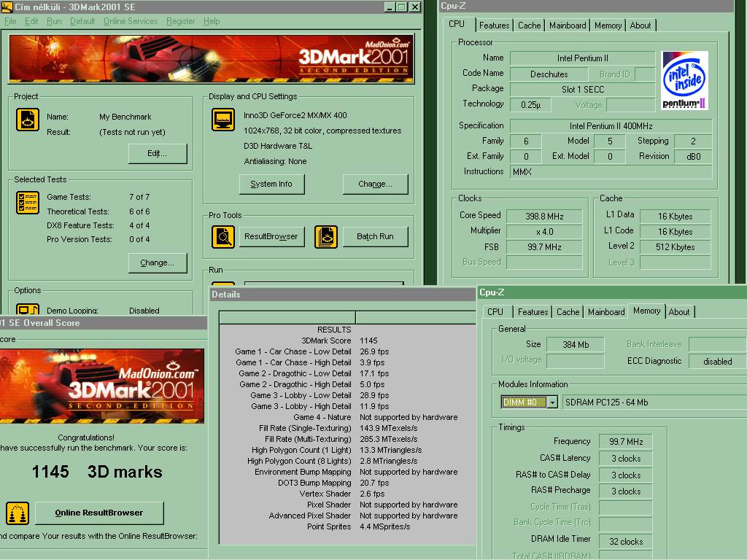Image resolution: width=747 pixels, height=560 pixels.
Task: Switch to Cache tab in top Cpu-Z window
Action: pyautogui.click(x=529, y=26)
